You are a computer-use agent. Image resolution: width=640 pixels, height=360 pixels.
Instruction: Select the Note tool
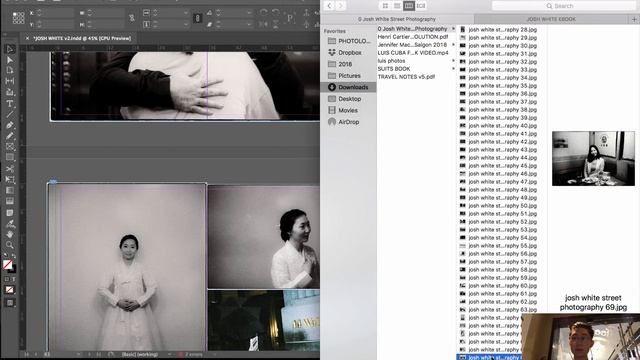point(10,213)
